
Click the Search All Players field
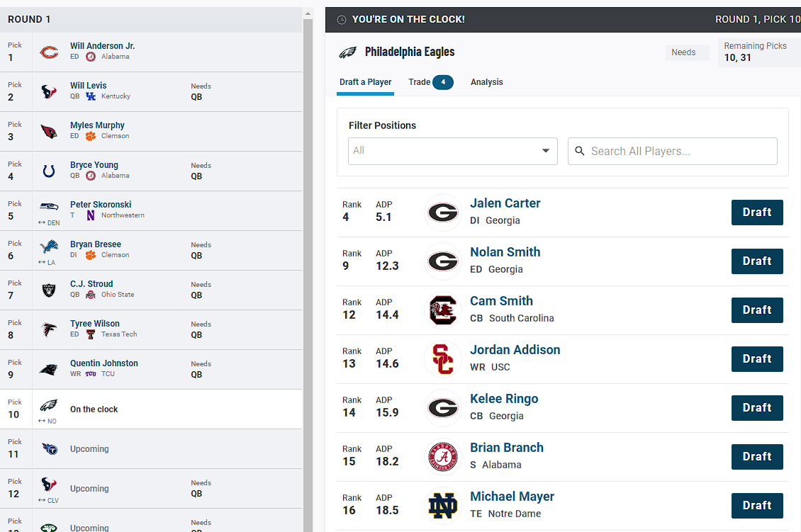tap(672, 151)
